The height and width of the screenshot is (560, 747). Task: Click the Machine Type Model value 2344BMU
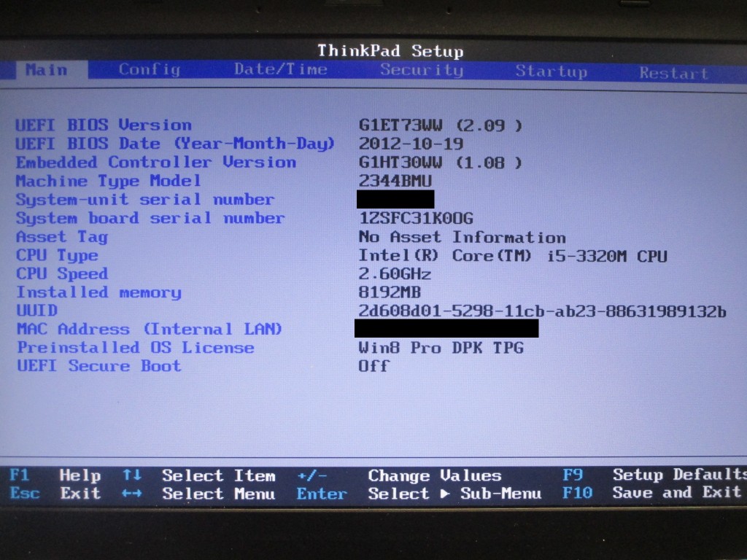coord(395,181)
